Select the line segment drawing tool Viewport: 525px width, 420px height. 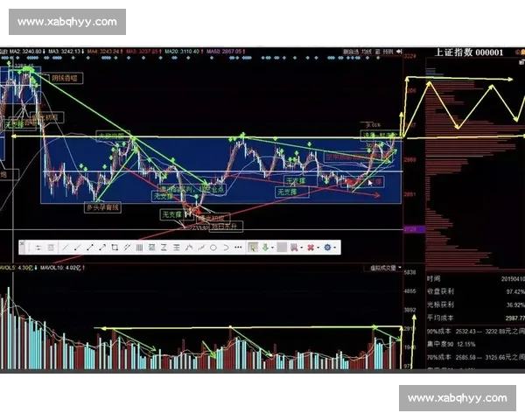[90, 248]
